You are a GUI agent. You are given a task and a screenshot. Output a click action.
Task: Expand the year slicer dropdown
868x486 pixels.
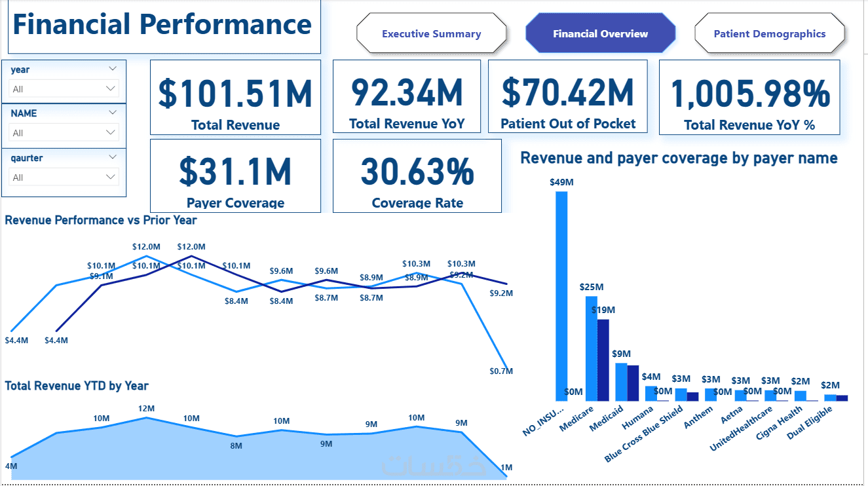[x=64, y=88]
